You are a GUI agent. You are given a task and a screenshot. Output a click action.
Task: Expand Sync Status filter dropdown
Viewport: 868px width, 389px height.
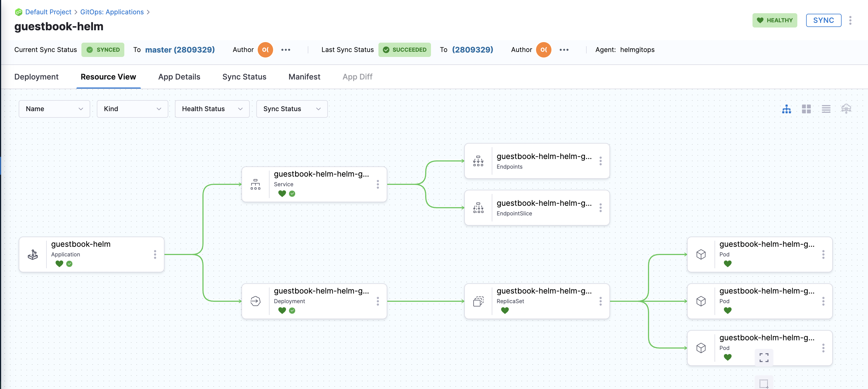click(292, 109)
